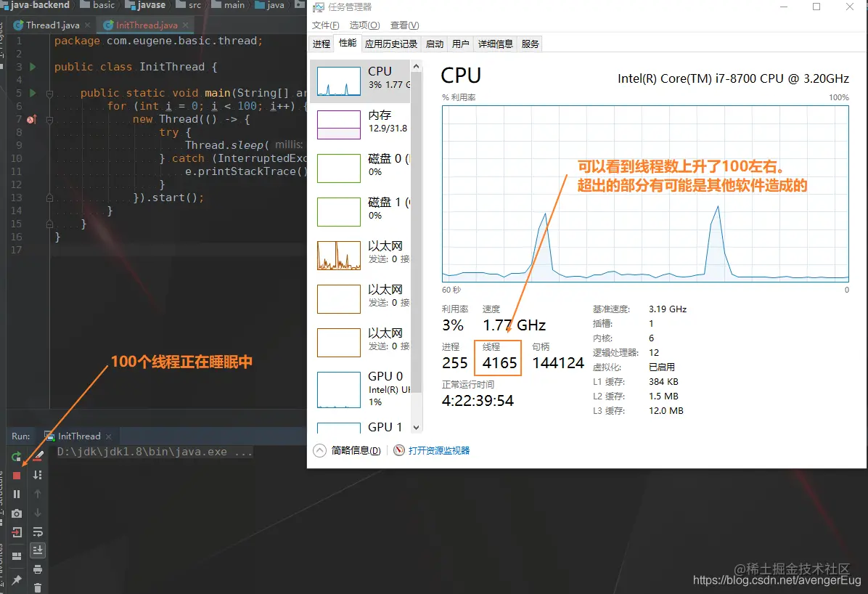Switch to the 详细信息 tab
This screenshot has height=594, width=868.
[496, 44]
